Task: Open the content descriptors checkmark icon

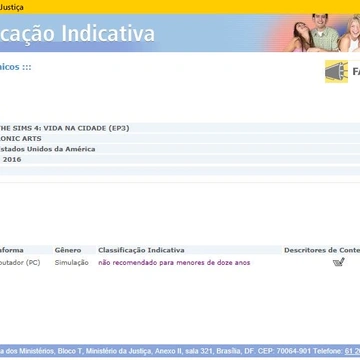Action: click(x=339, y=262)
